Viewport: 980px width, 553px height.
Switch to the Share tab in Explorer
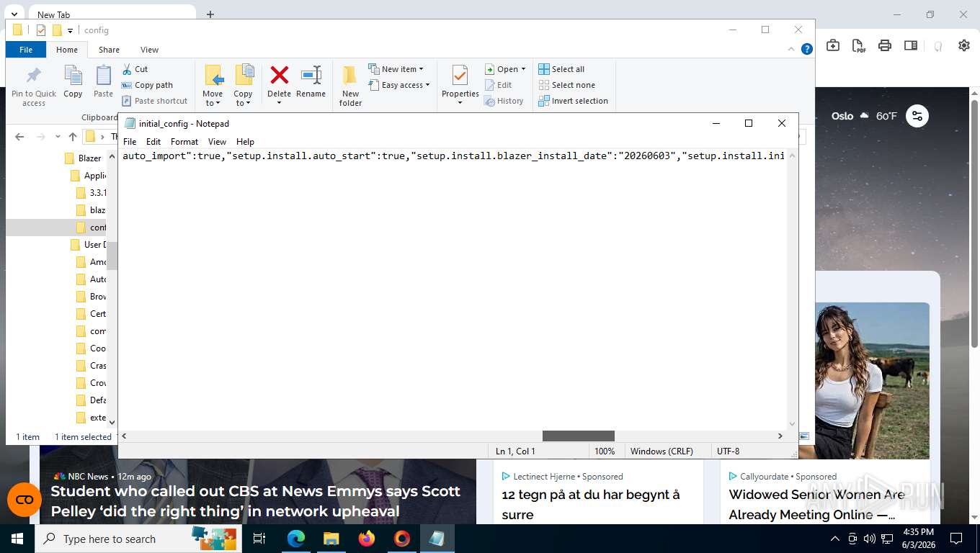pyautogui.click(x=110, y=50)
